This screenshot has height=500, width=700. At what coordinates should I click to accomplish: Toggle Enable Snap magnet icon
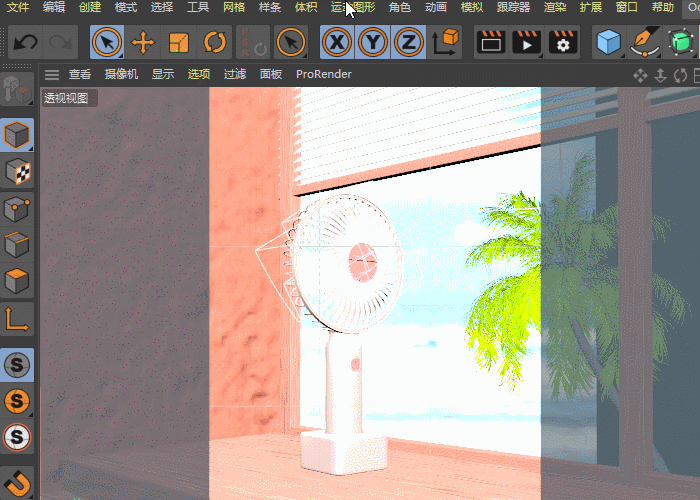(x=17, y=482)
